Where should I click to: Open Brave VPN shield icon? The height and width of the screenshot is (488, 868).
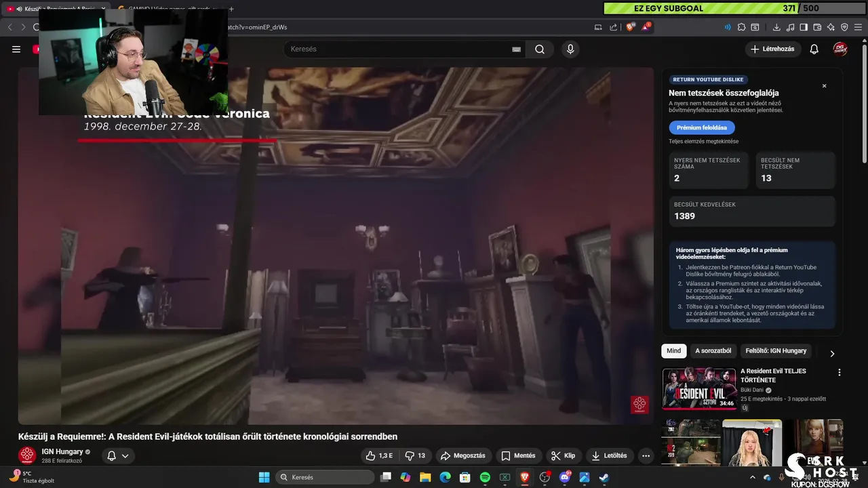pyautogui.click(x=844, y=27)
